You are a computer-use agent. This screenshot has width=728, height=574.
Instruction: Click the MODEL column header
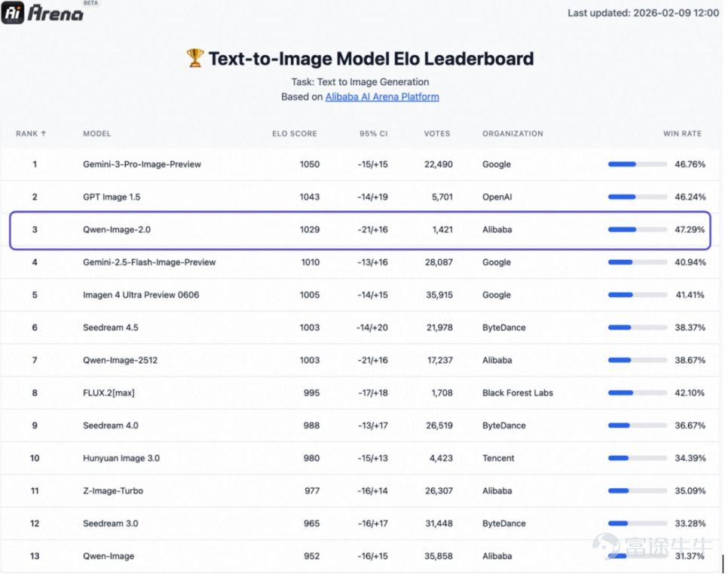97,133
